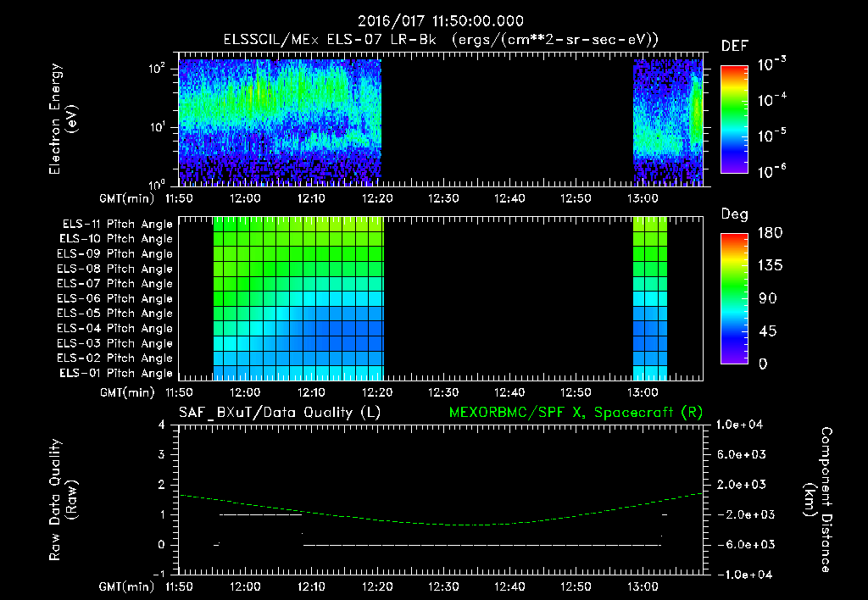Screen dimensions: 868x600
Task: Click the 10^2 electron energy axis value
Action: click(157, 69)
